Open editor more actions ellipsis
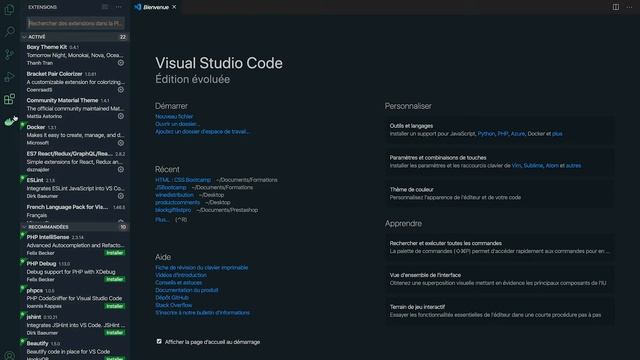This screenshot has width=640, height=360. tap(629, 7)
